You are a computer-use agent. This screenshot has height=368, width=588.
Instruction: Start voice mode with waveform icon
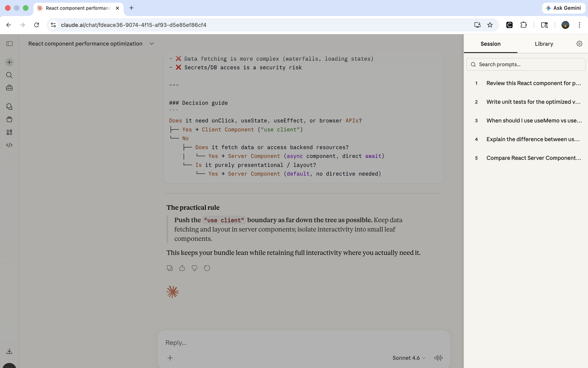coord(438,358)
